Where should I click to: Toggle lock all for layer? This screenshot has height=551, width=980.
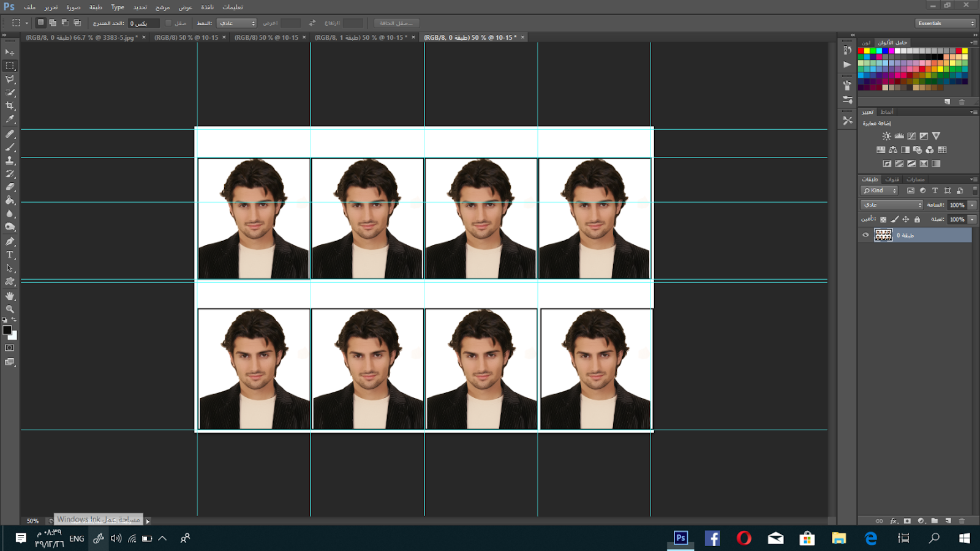(x=917, y=219)
